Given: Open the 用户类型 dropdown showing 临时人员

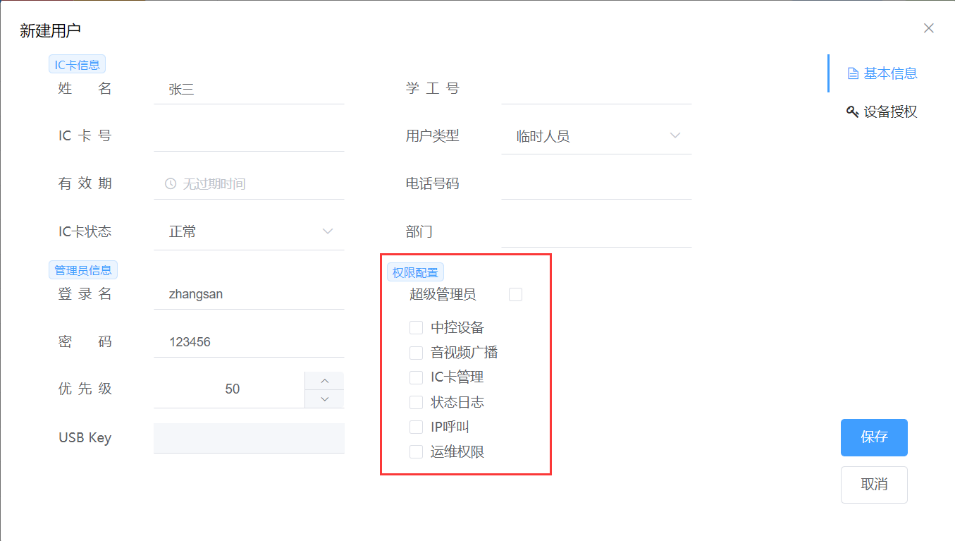Looking at the screenshot, I should [596, 136].
